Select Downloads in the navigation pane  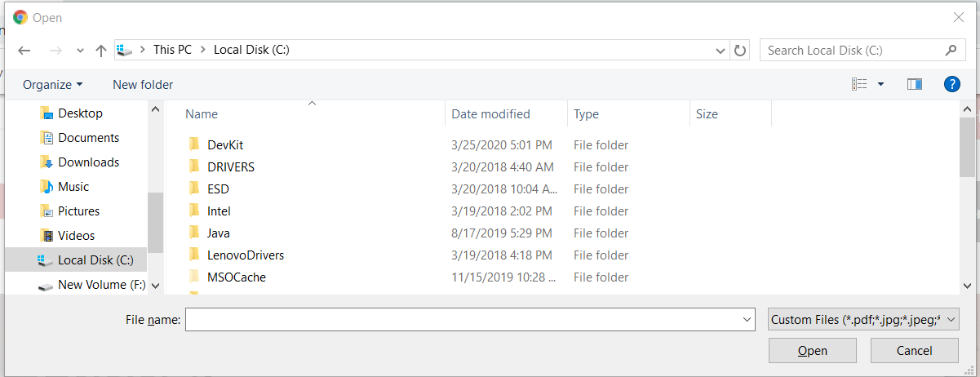tap(88, 162)
